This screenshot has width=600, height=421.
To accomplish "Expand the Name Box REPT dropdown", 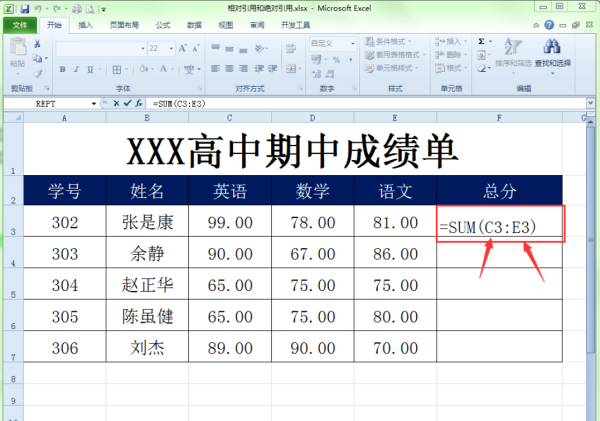I will click(x=94, y=104).
